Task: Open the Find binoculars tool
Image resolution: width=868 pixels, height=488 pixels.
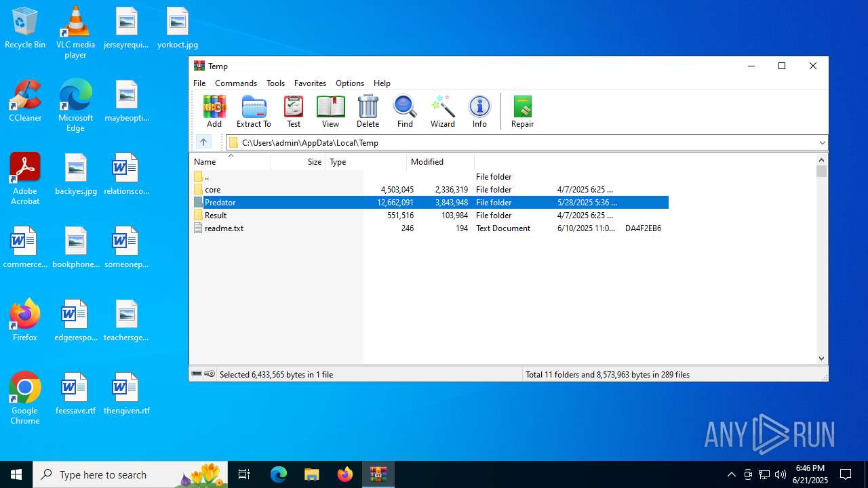Action: click(405, 111)
